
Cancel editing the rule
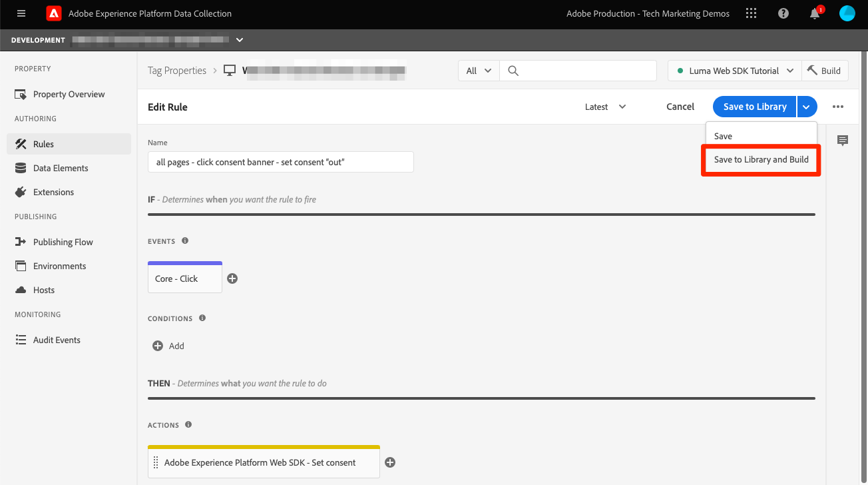(x=680, y=107)
